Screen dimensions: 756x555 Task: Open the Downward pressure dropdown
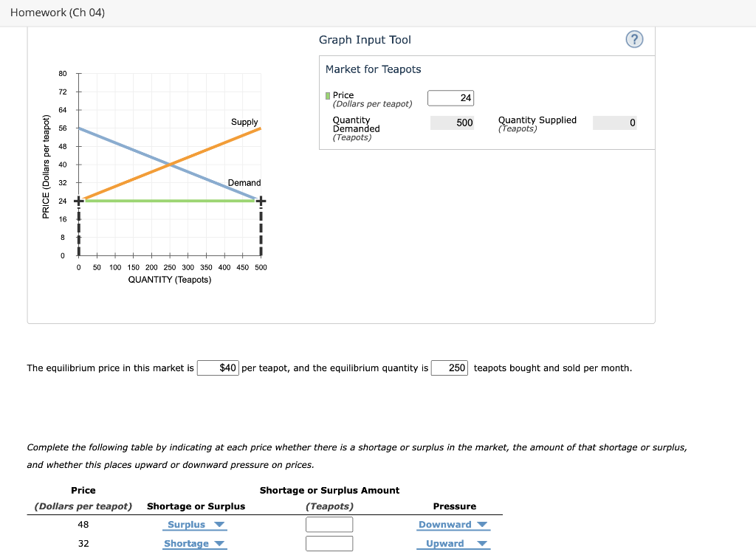point(453,524)
